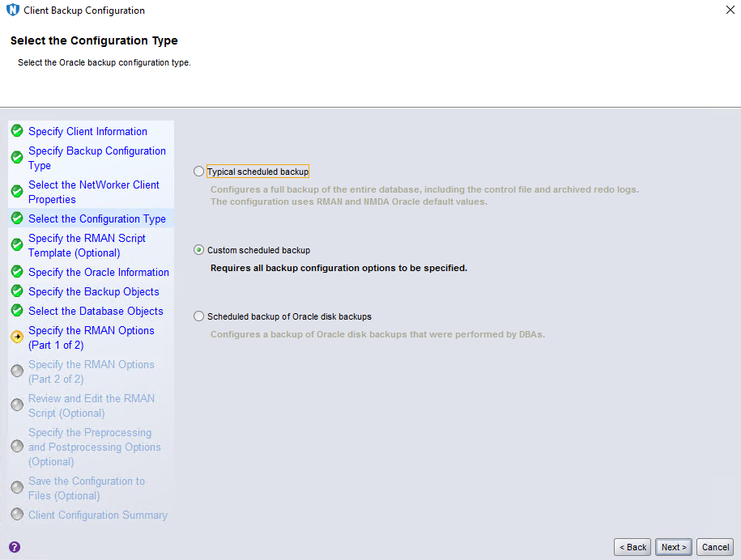The width and height of the screenshot is (741, 560).
Task: Go to Specify Backup Configuration Type step
Action: 96,158
